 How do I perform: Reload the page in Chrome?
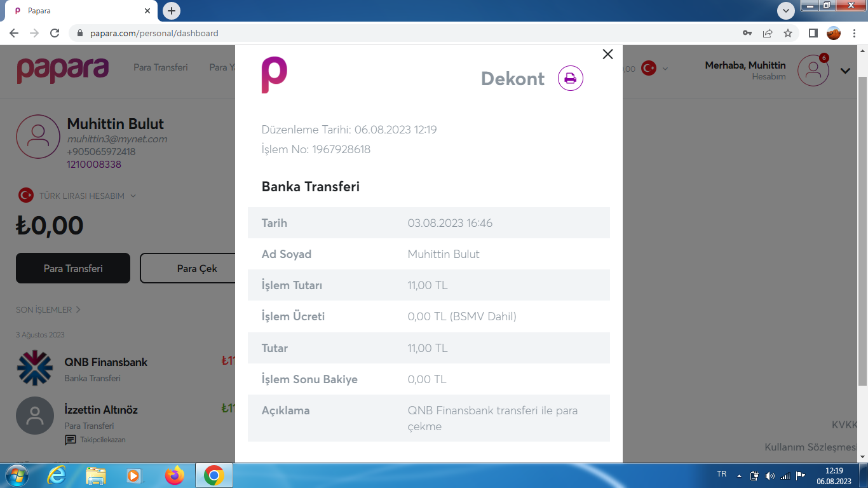point(55,33)
